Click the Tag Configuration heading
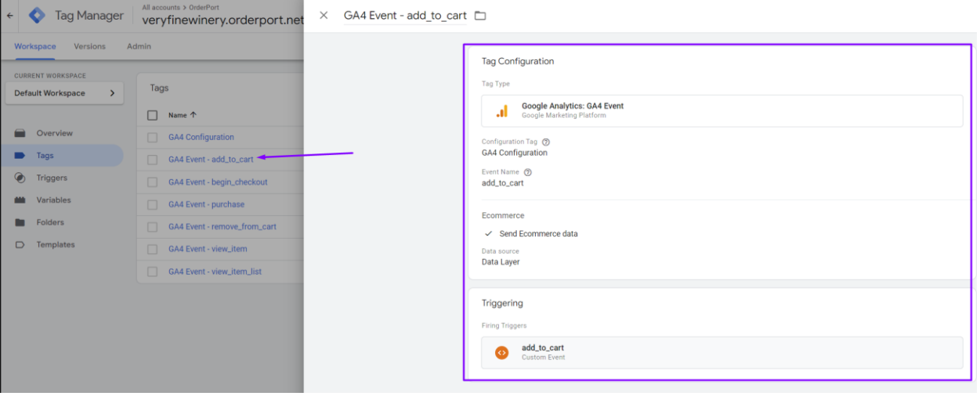This screenshot has height=396, width=980. click(x=518, y=61)
